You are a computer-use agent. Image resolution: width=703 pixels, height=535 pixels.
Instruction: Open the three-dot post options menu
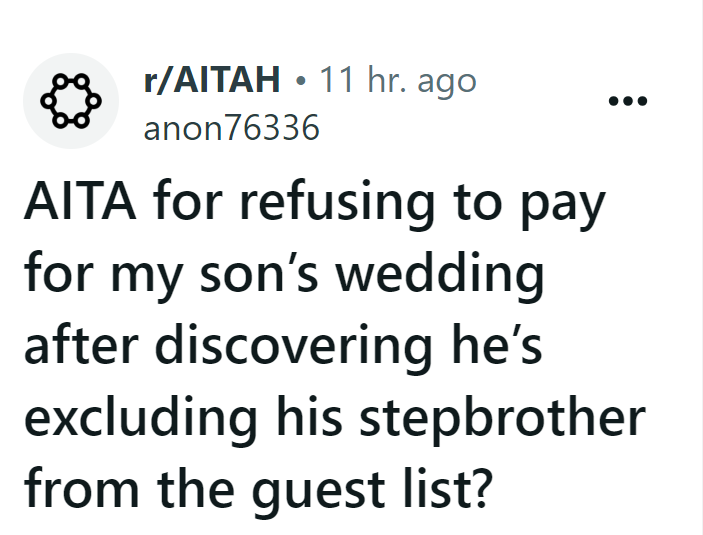(x=627, y=101)
